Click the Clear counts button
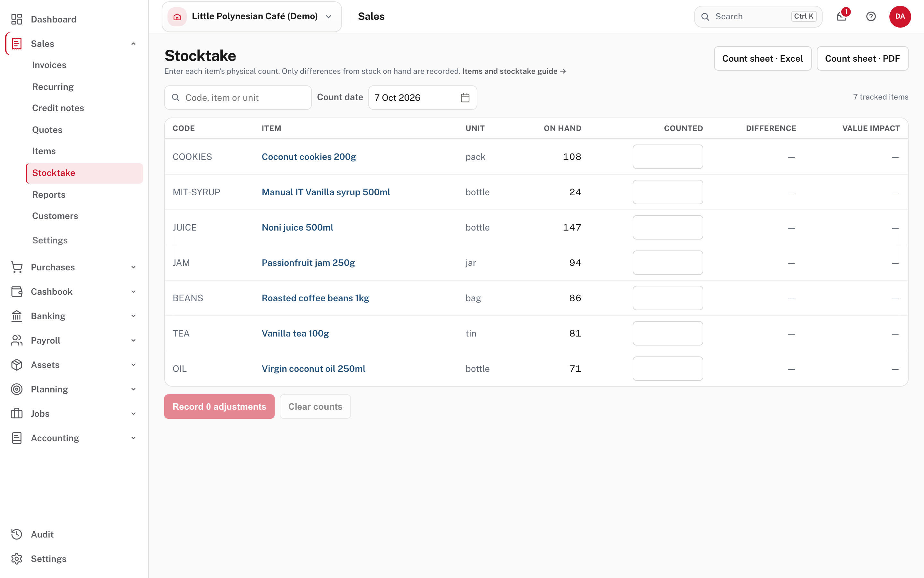The image size is (924, 578). click(x=315, y=407)
